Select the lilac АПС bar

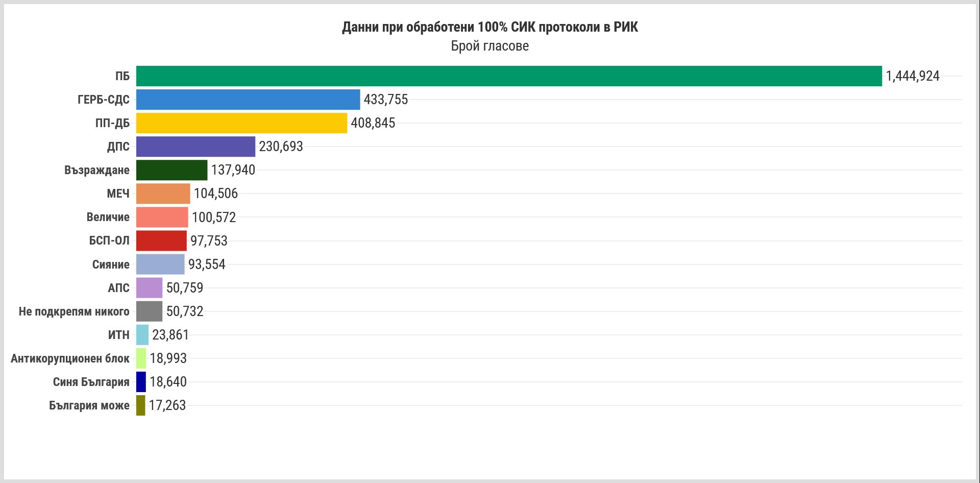(x=149, y=288)
